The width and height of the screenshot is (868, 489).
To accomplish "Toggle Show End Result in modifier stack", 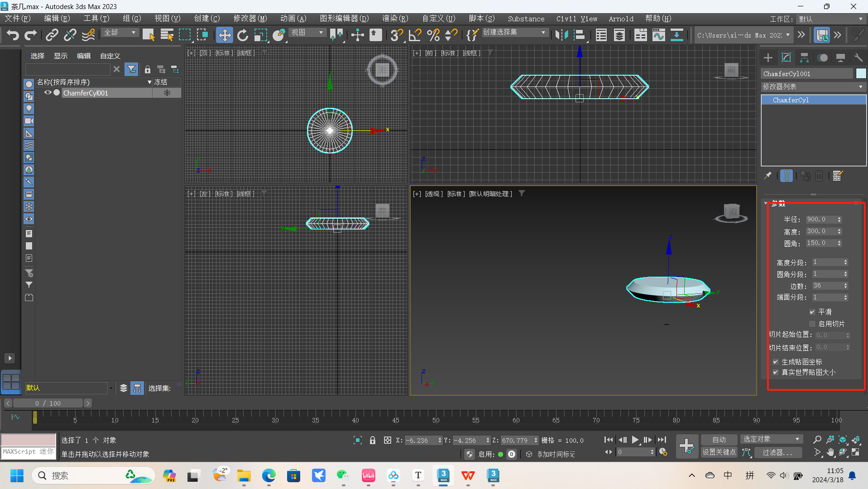I will tap(786, 176).
